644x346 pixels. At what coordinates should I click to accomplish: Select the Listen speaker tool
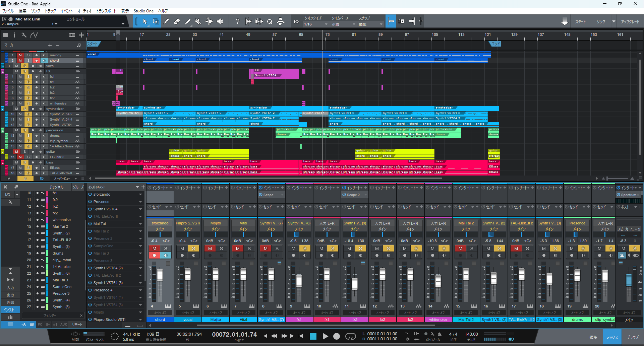click(220, 21)
